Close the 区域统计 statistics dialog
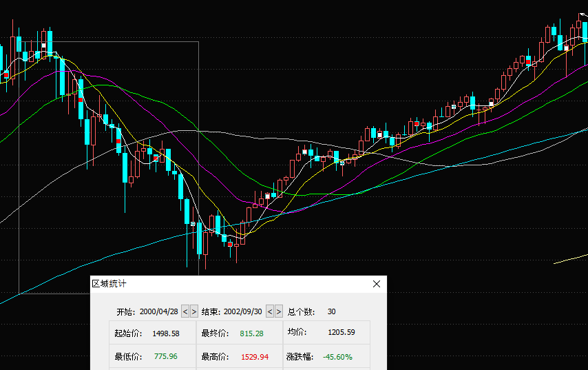This screenshot has width=588, height=370. point(377,284)
